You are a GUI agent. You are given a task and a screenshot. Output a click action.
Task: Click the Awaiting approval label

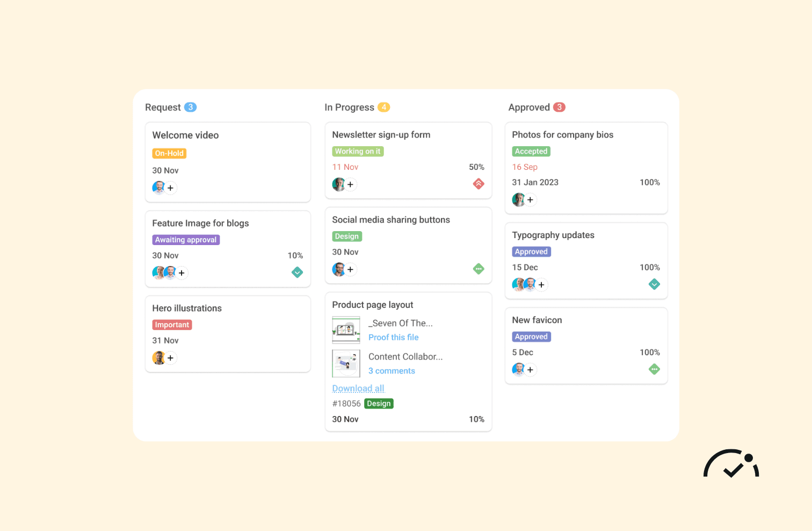[x=186, y=240]
